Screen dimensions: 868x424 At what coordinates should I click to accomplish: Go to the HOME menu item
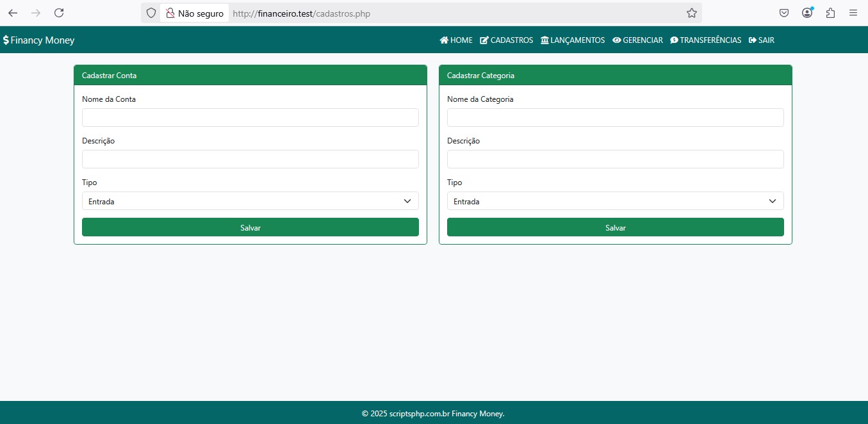point(456,40)
